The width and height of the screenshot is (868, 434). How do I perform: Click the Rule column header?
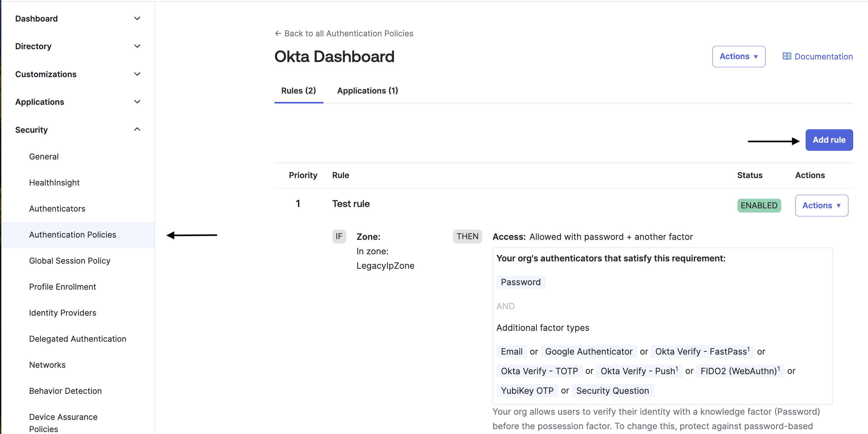(340, 175)
